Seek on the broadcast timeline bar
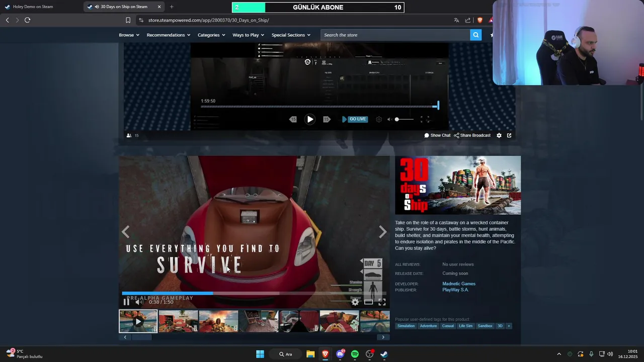The width and height of the screenshot is (644, 362). (319, 106)
